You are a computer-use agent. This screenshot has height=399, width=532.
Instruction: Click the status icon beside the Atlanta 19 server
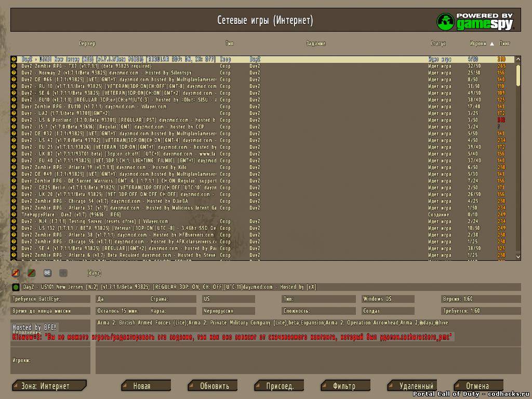click(x=14, y=167)
